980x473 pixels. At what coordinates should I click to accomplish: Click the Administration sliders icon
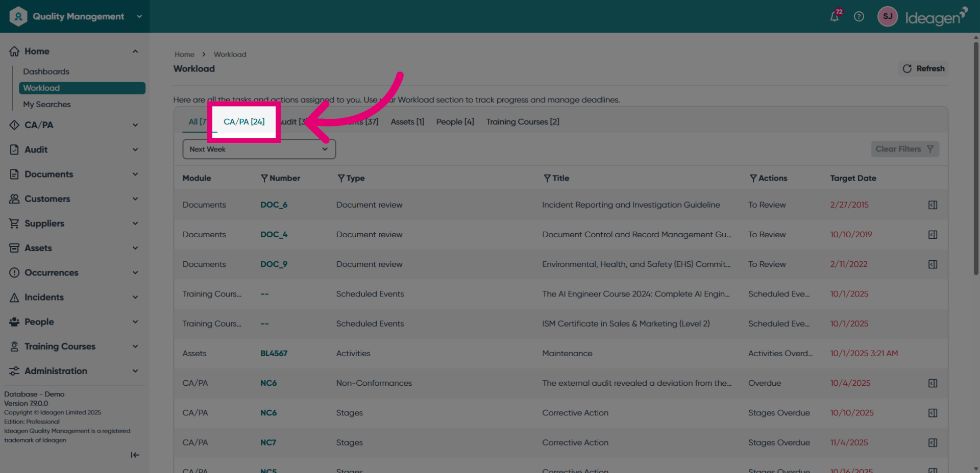[x=14, y=371]
